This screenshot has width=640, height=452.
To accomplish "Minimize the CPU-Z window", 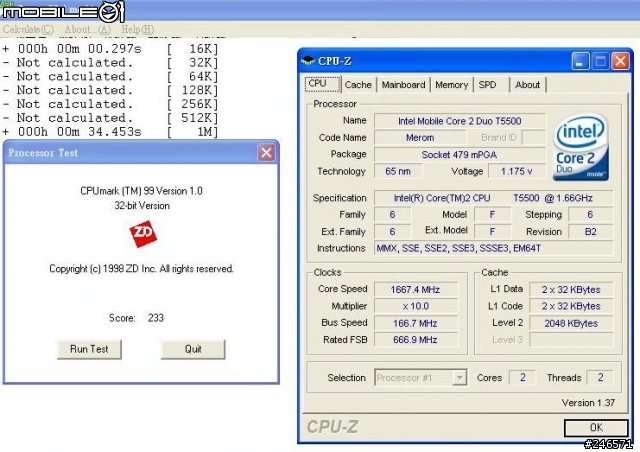I will (x=580, y=61).
